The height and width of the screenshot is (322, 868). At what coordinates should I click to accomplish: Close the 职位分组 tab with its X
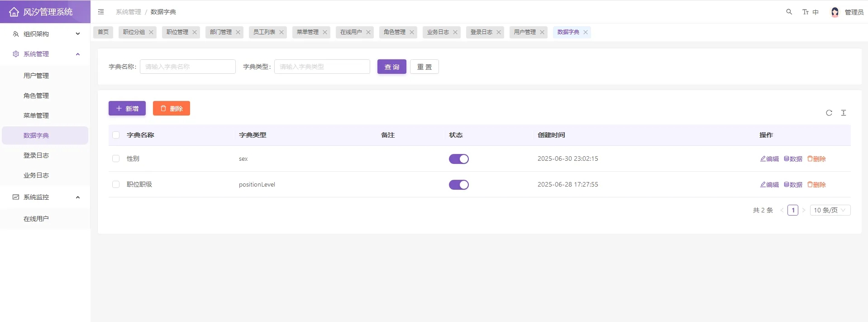point(151,32)
